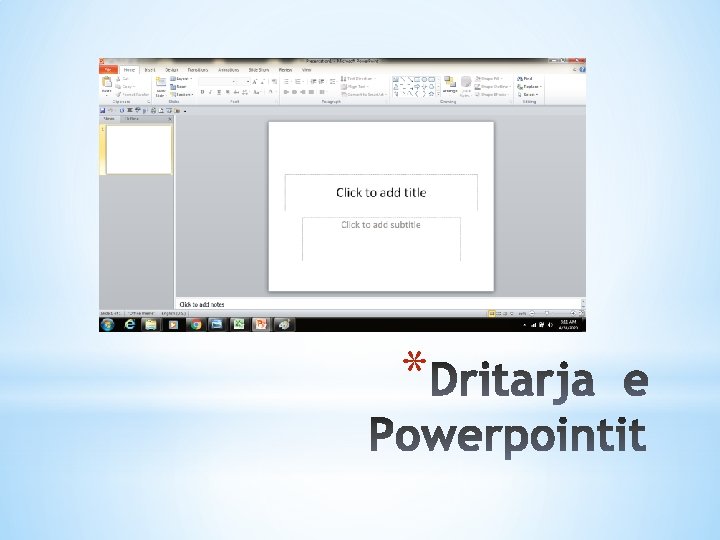This screenshot has width=720, height=540.
Task: Click the Copy button
Action: 124,87
